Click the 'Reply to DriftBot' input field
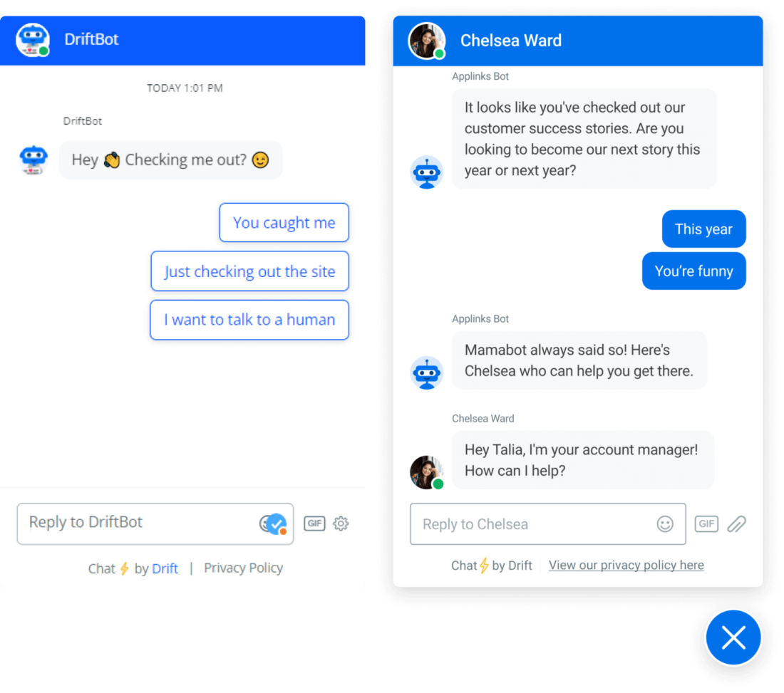The image size is (784, 693). point(128,523)
